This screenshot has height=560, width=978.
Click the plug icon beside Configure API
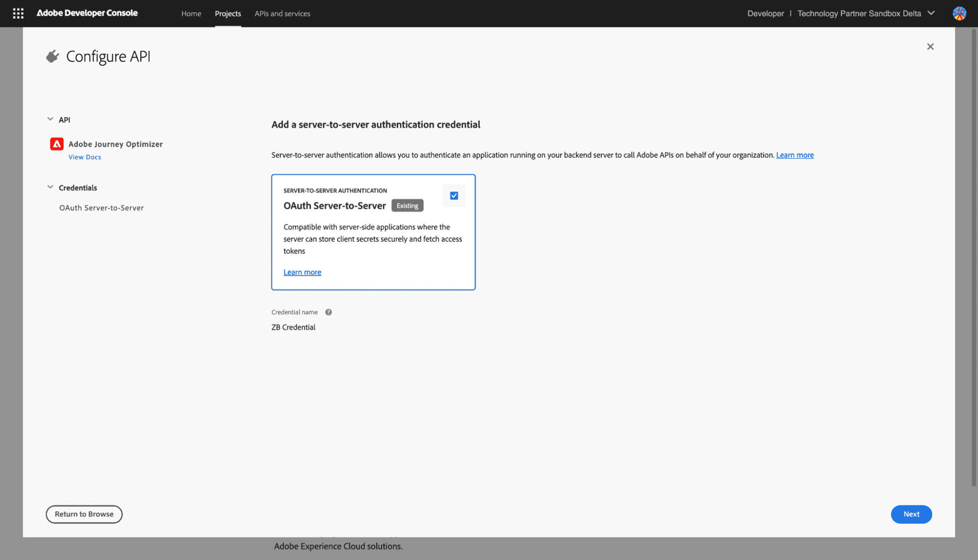52,56
